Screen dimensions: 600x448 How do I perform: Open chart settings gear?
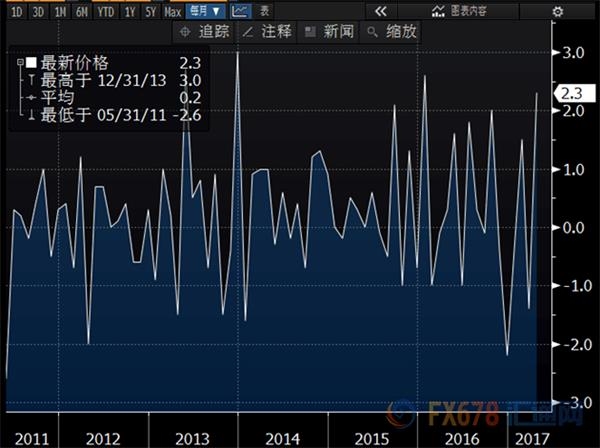[558, 12]
